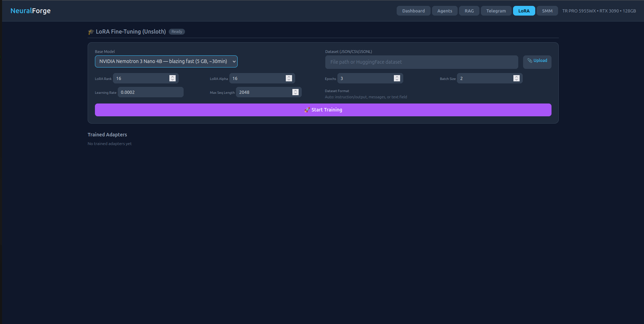Click the 'Auto: instruction/output' format hint

(366, 97)
